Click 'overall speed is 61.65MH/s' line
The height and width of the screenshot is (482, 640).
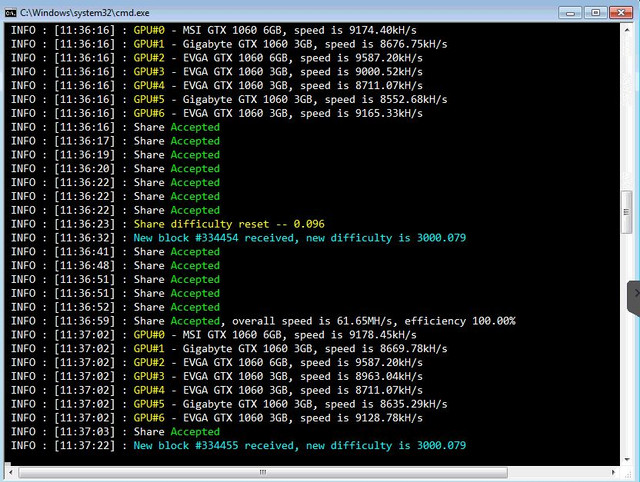pyautogui.click(x=263, y=321)
